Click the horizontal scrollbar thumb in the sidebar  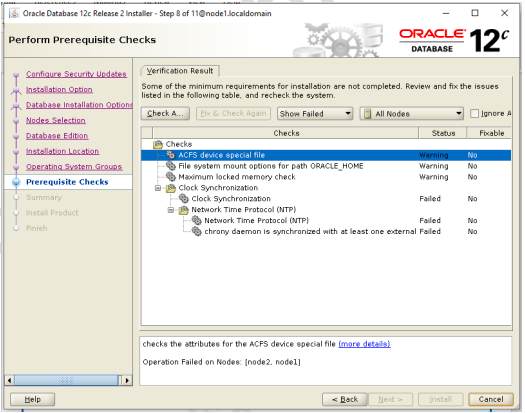click(66, 380)
